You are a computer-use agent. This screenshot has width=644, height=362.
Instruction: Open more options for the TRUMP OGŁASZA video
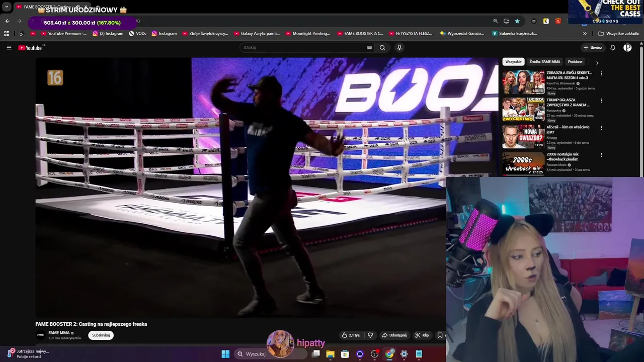click(x=601, y=101)
